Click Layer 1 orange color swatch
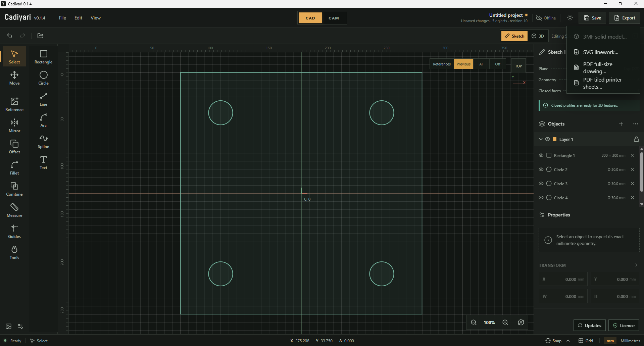 (555, 139)
